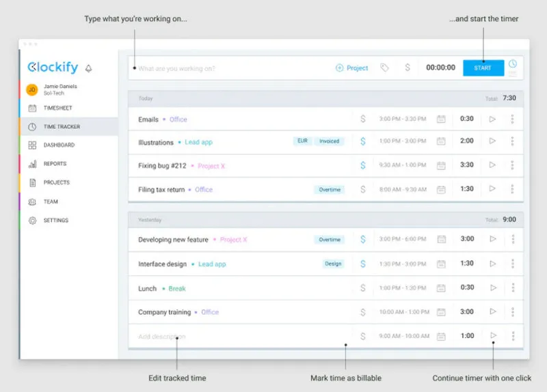The height and width of the screenshot is (392, 547).
Task: Open more options for 9:00 AM entry
Action: point(513,336)
